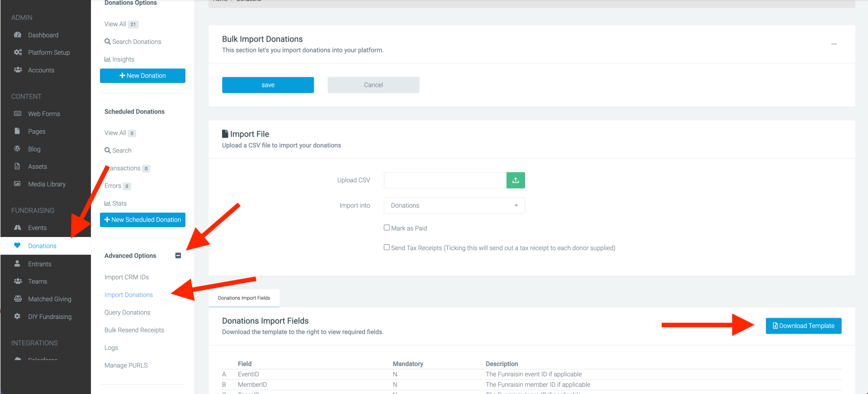Click the bar chart icon beside Insights
Screen dimensions: 868x394
(x=108, y=59)
